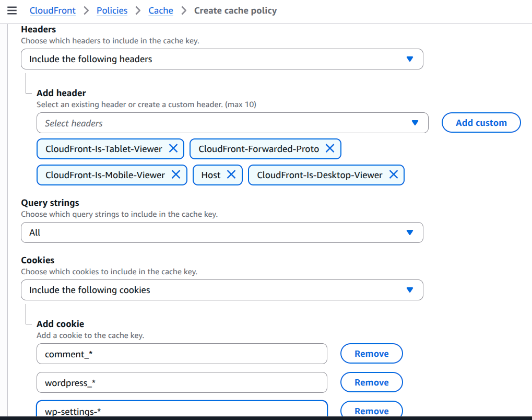532x420 pixels.
Task: Remove the CloudFront-Is-Mobile-Viewer header tag
Action: coord(176,175)
